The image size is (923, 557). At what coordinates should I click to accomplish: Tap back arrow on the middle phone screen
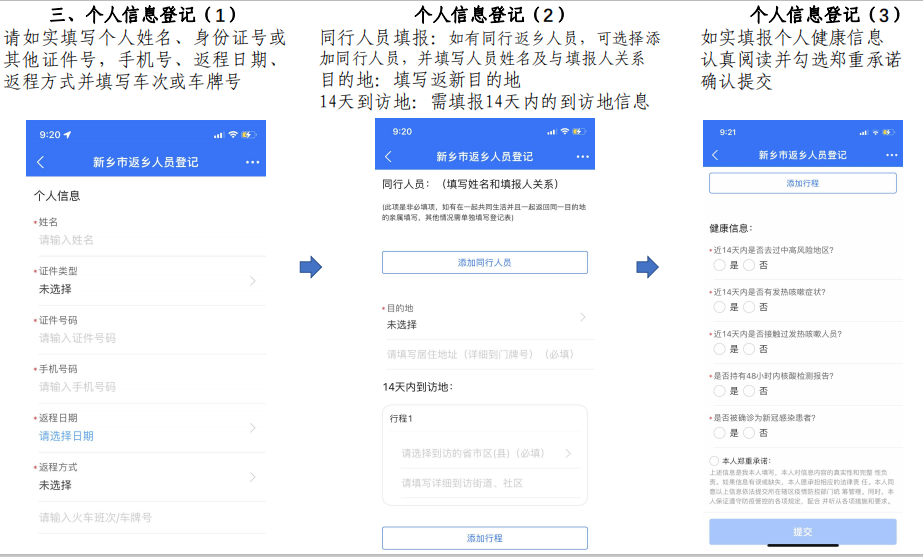[x=388, y=157]
